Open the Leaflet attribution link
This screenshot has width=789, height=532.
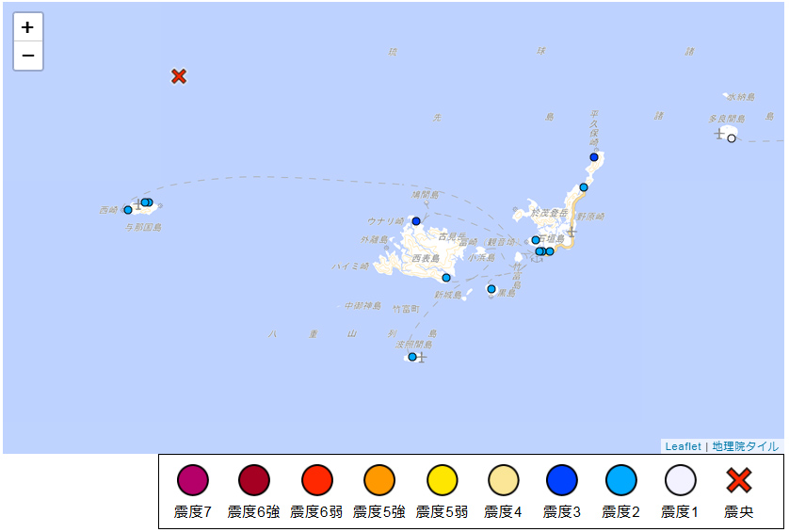pos(683,446)
